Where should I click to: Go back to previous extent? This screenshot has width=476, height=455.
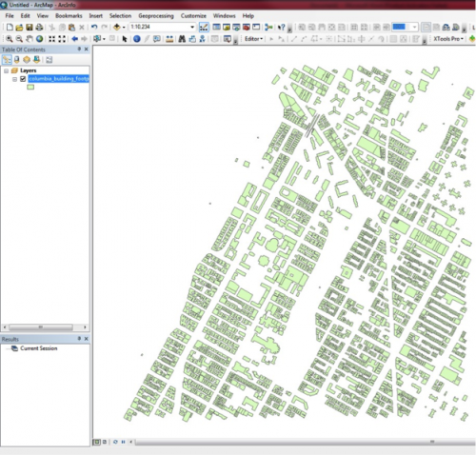[x=74, y=39]
